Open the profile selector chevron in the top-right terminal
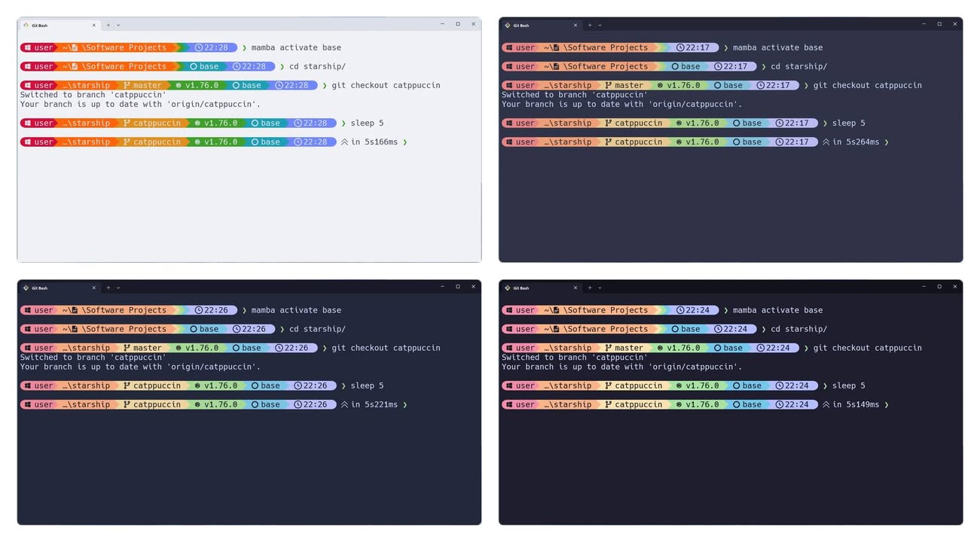Screen dimensions: 980x542 click(x=600, y=24)
